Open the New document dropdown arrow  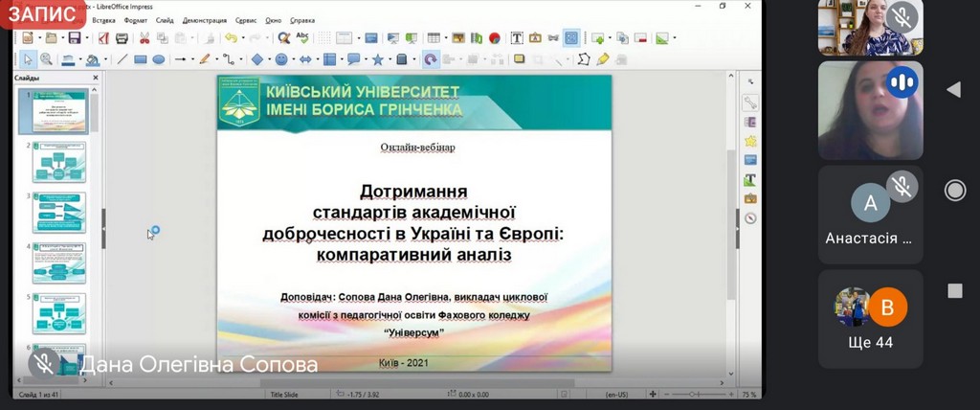point(38,38)
